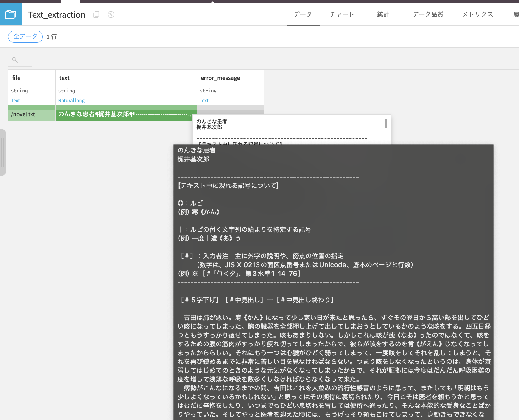Click the Natural lang. meaning link
The width and height of the screenshot is (519, 420).
point(72,101)
